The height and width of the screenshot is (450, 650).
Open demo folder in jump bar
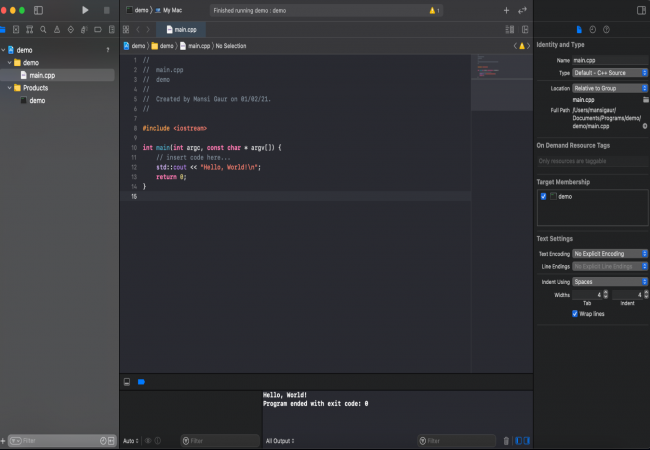coord(162,46)
